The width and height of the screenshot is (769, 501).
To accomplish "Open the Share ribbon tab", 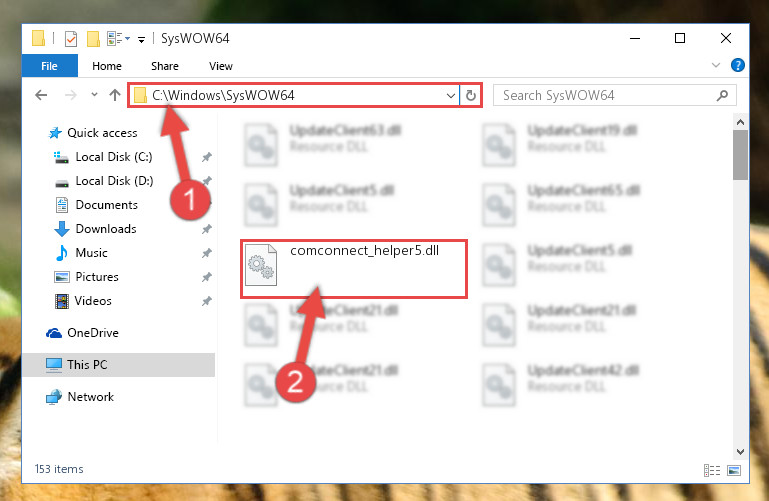I will pyautogui.click(x=165, y=66).
